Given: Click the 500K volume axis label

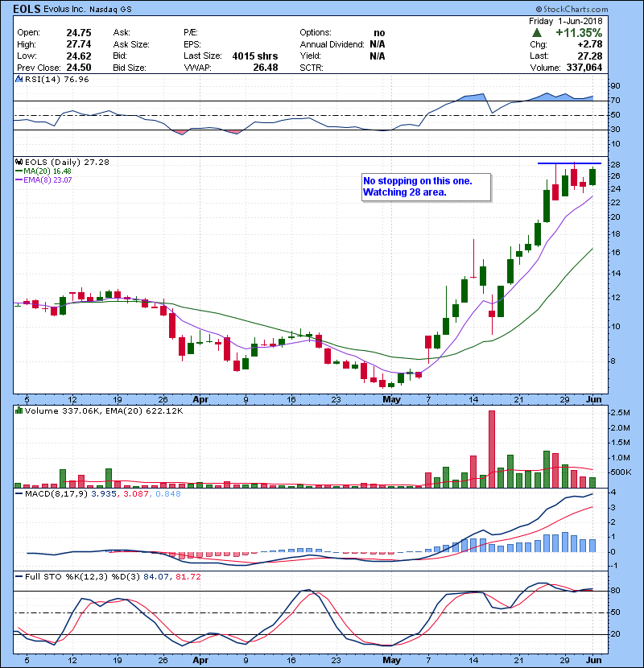Looking at the screenshot, I should pos(621,472).
